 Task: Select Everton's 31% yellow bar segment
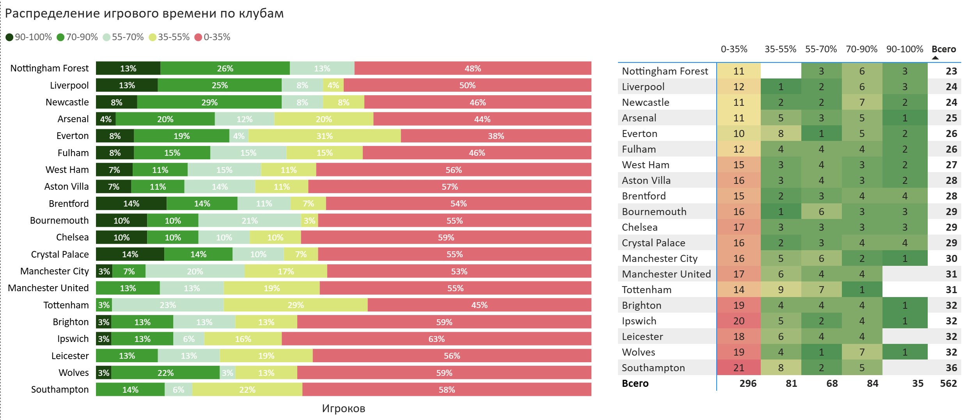(x=325, y=136)
